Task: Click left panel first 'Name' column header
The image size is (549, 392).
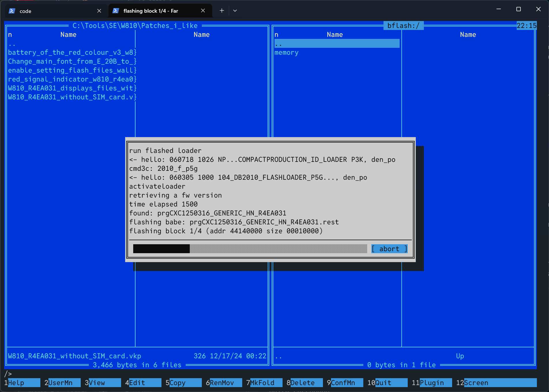Action: [x=68, y=35]
